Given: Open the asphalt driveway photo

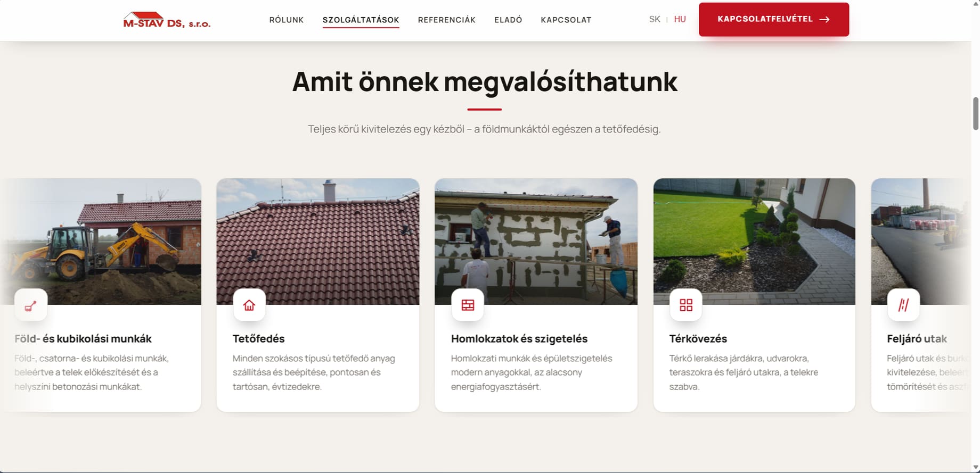Looking at the screenshot, I should (x=921, y=242).
